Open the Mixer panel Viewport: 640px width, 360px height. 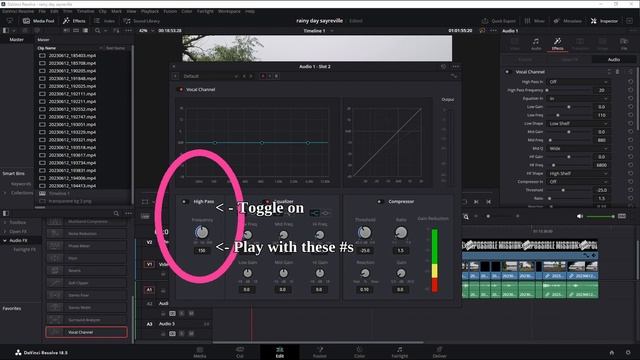coord(534,21)
